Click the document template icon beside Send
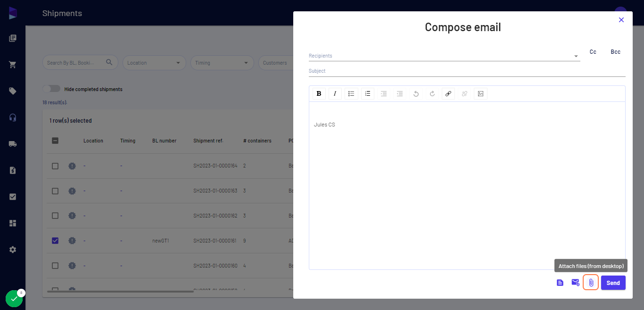 (560, 283)
